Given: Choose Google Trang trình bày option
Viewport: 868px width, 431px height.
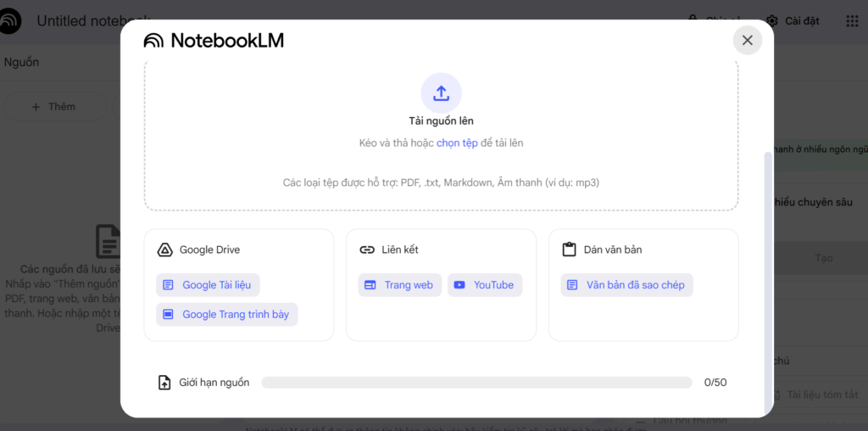Looking at the screenshot, I should click(227, 314).
